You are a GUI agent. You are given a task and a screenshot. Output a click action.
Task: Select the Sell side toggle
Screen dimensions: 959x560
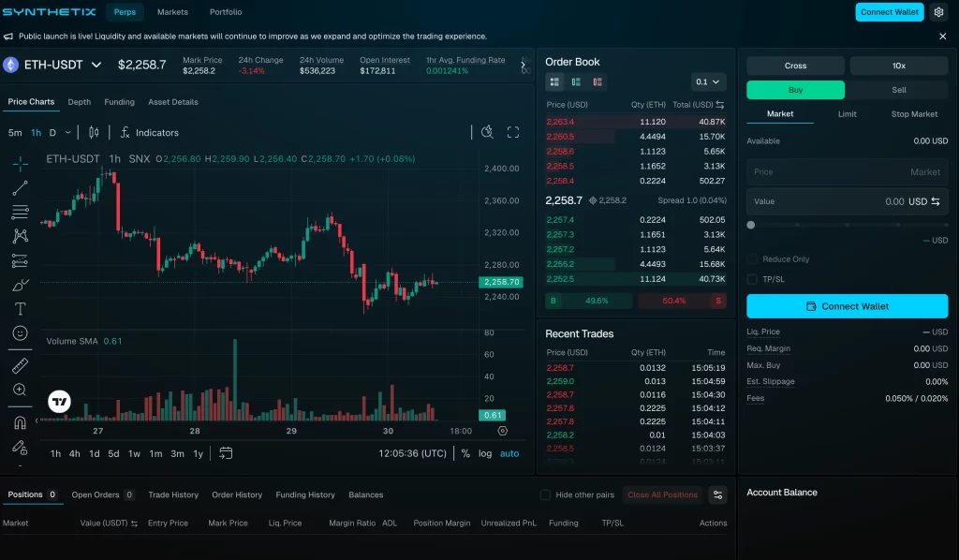click(x=898, y=90)
